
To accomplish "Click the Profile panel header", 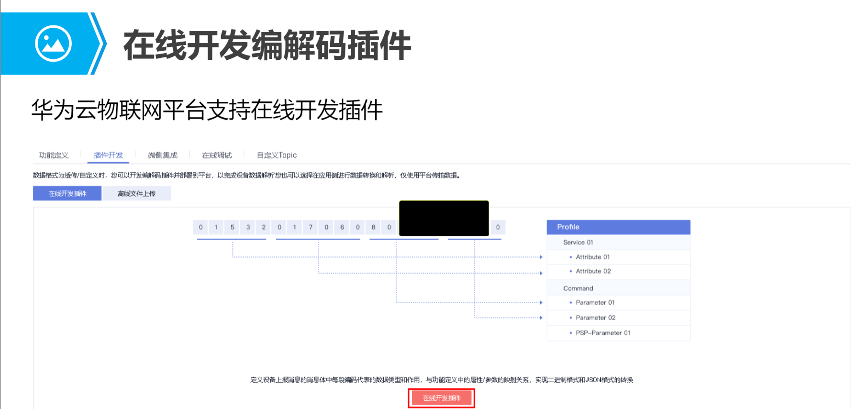I will [618, 227].
